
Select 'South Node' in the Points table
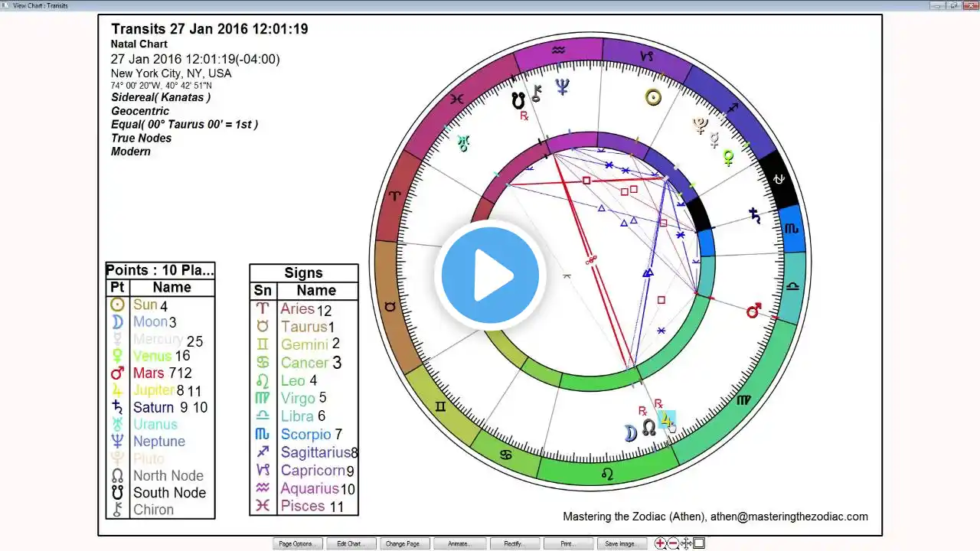(x=169, y=493)
